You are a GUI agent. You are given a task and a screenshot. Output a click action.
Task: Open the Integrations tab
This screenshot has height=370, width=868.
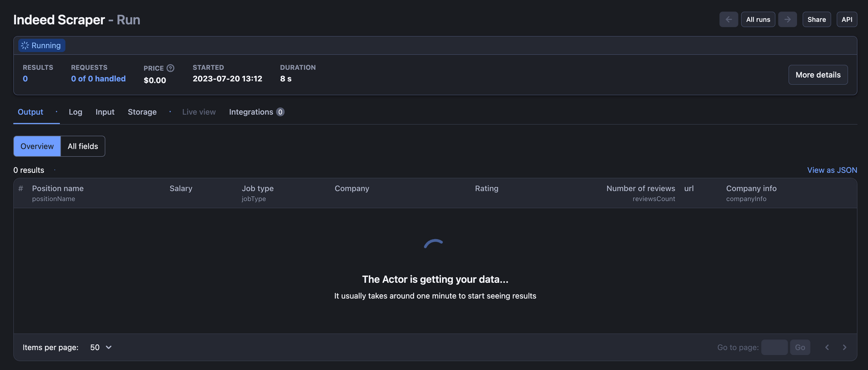point(256,112)
